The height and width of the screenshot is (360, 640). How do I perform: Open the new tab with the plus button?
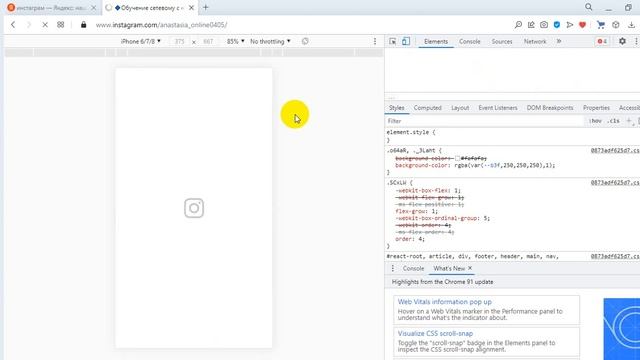point(205,7)
